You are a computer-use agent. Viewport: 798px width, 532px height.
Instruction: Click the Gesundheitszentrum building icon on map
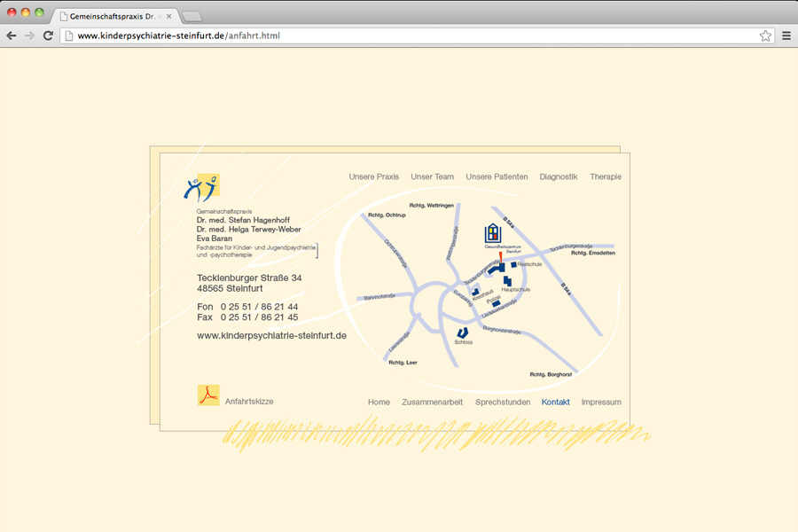click(x=493, y=233)
